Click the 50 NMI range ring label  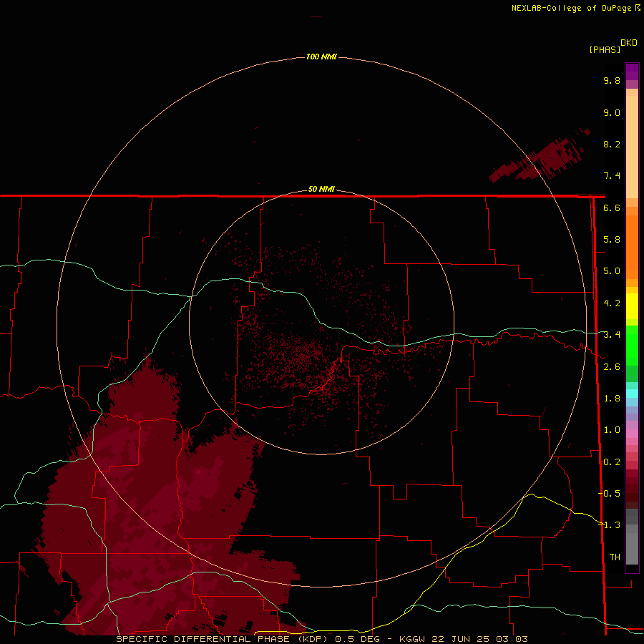pyautogui.click(x=321, y=189)
